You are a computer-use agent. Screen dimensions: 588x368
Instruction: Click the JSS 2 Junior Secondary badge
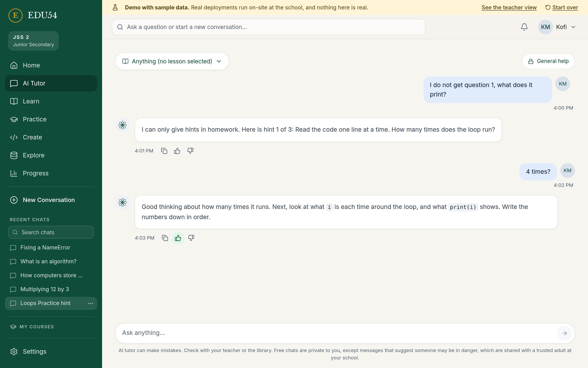[33, 41]
